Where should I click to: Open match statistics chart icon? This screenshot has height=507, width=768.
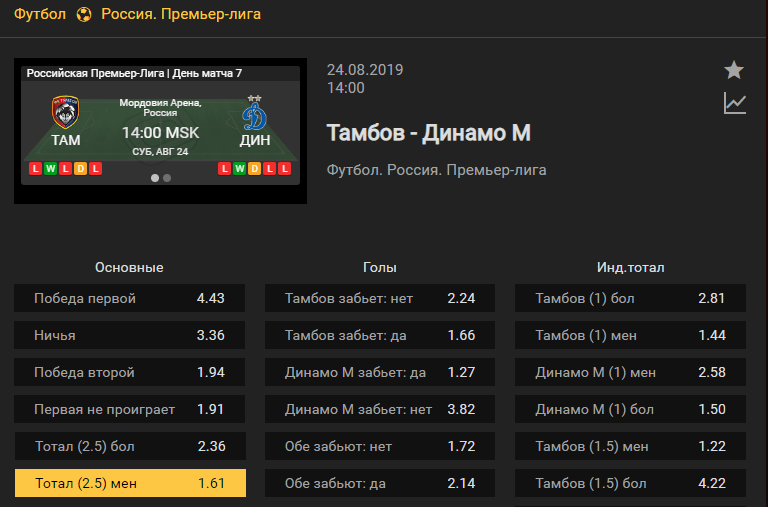(x=735, y=103)
